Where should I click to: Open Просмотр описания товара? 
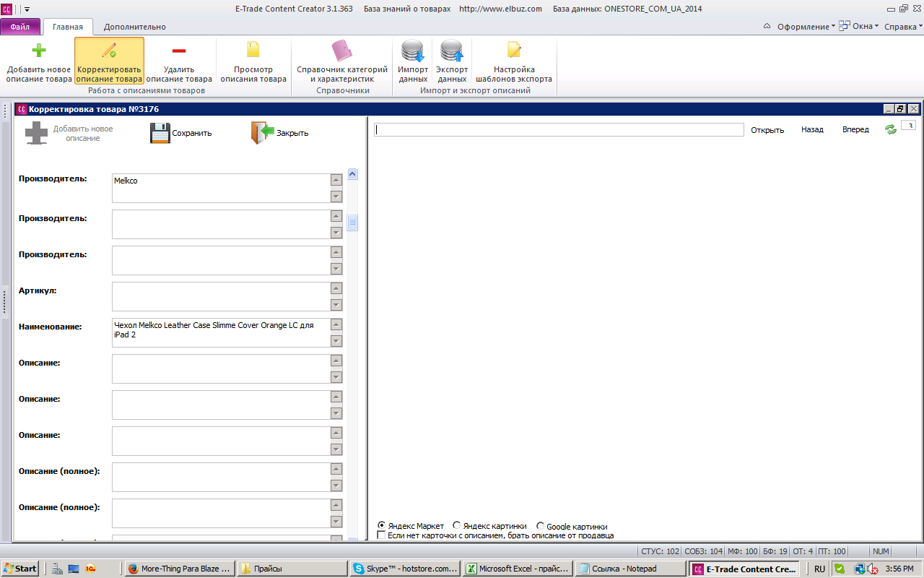pos(253,61)
